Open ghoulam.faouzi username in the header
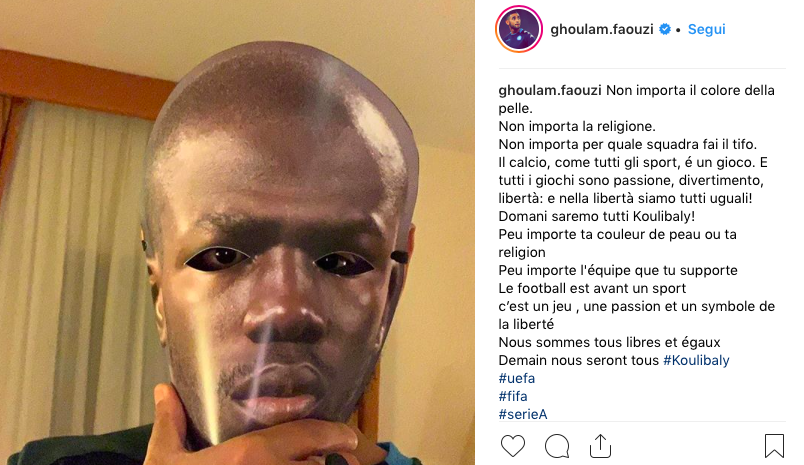Image resolution: width=804 pixels, height=465 pixels. [602, 29]
